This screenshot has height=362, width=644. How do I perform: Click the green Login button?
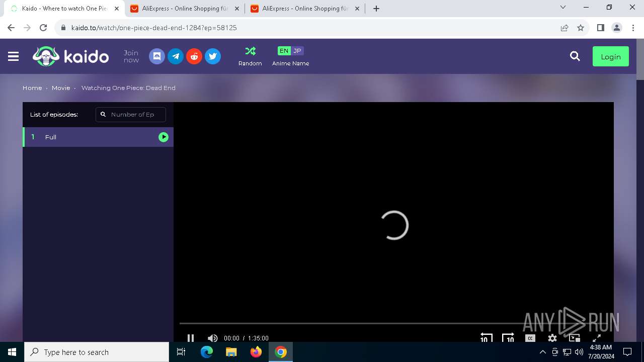point(611,57)
